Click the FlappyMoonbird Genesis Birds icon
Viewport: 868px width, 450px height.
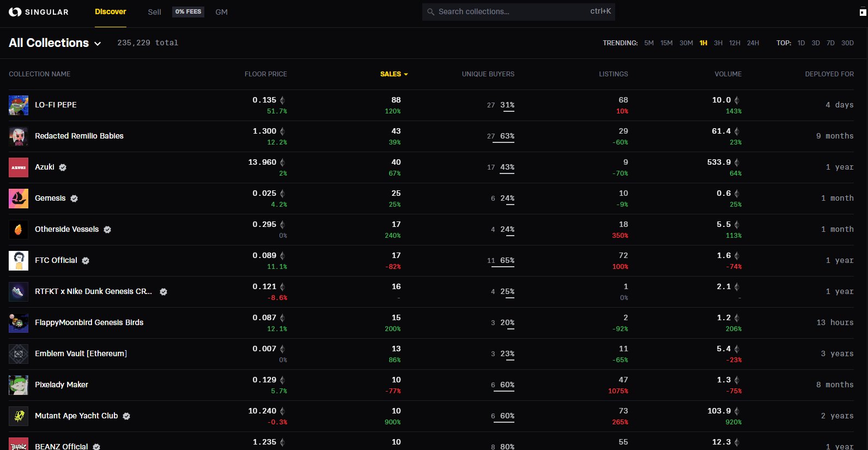[19, 323]
